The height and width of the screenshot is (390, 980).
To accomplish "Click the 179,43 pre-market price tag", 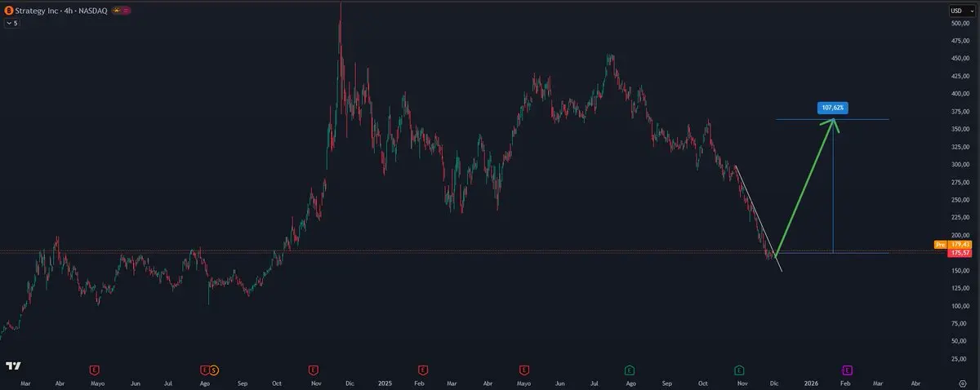I will click(x=960, y=245).
